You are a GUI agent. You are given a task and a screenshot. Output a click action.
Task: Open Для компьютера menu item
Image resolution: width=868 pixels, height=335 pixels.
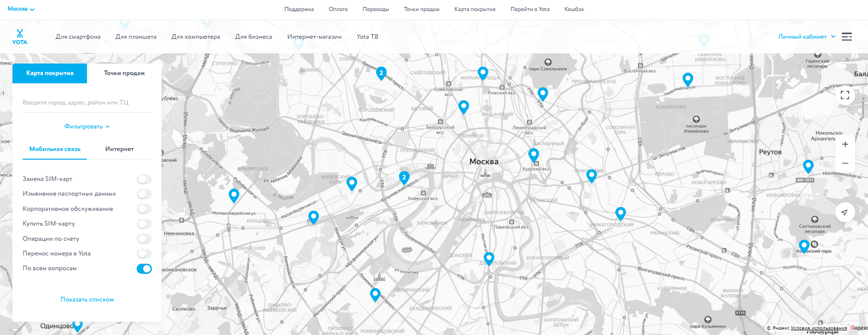pos(196,36)
